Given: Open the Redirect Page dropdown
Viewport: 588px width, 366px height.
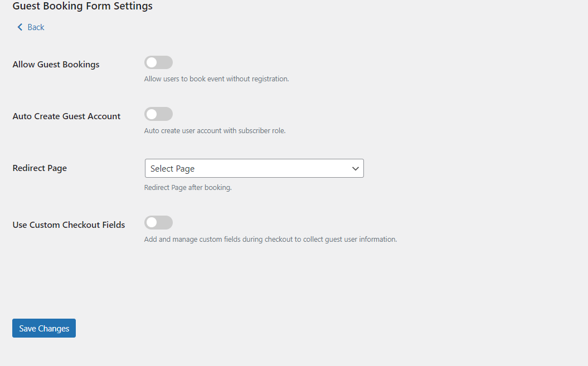Looking at the screenshot, I should pyautogui.click(x=254, y=168).
